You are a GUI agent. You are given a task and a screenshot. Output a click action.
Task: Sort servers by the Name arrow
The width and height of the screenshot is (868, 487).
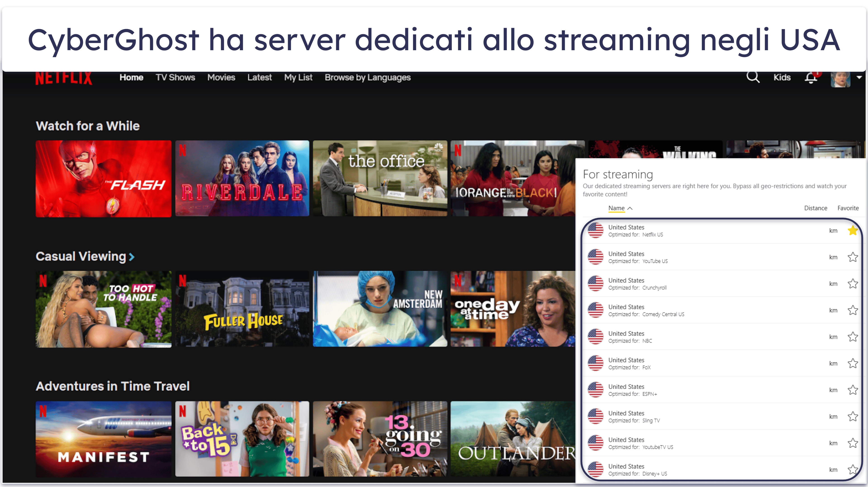point(630,208)
